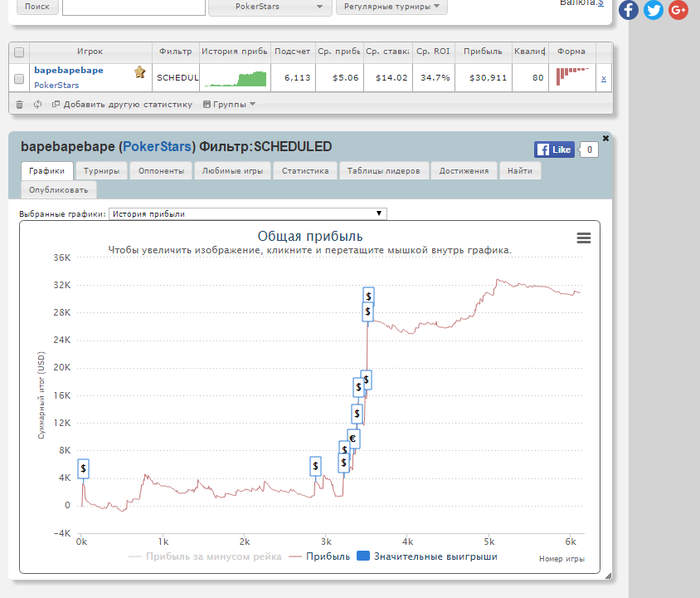Click the significant win marker at game 0k

(x=83, y=469)
